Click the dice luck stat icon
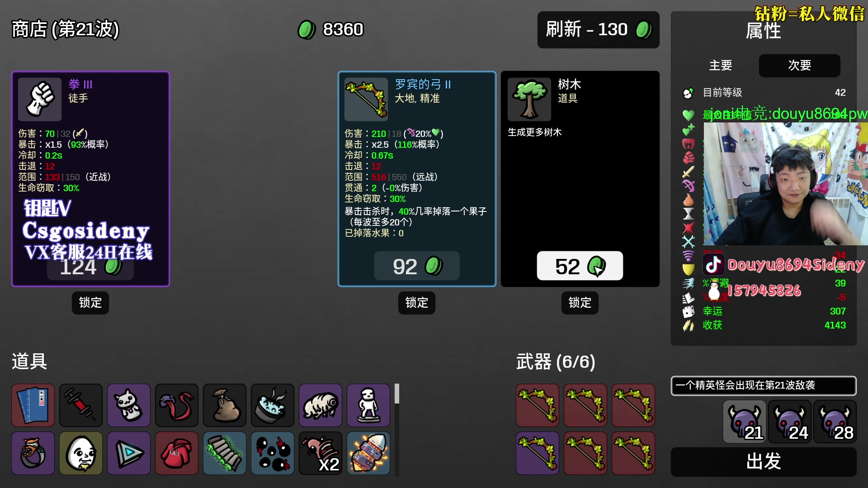The image size is (868, 488). tap(688, 311)
